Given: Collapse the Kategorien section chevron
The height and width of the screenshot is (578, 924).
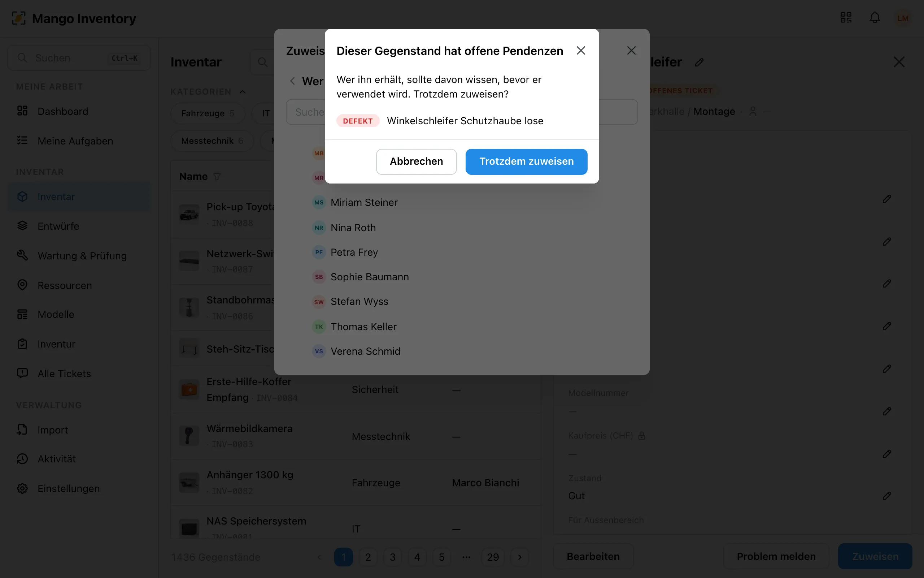Looking at the screenshot, I should 243,92.
